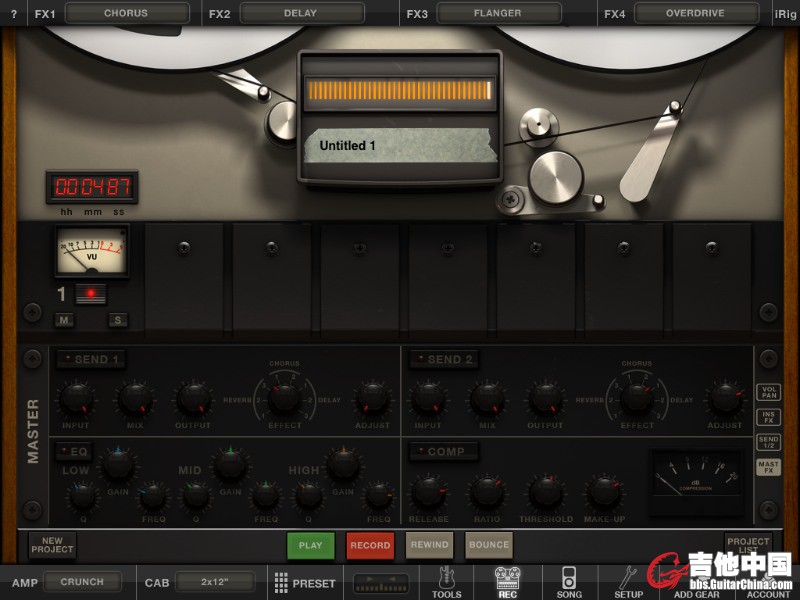The height and width of the screenshot is (600, 800).
Task: Open the tuner display in bottom bar
Action: [382, 583]
